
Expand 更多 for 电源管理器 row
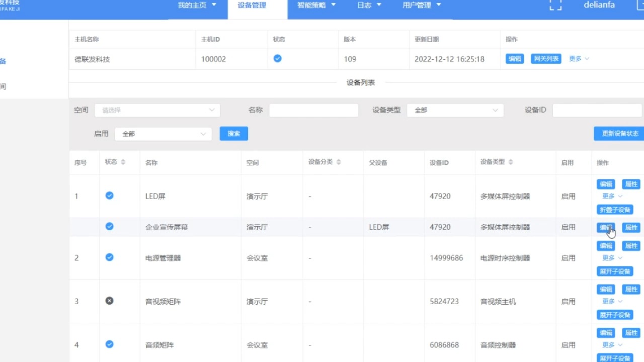coord(612,258)
